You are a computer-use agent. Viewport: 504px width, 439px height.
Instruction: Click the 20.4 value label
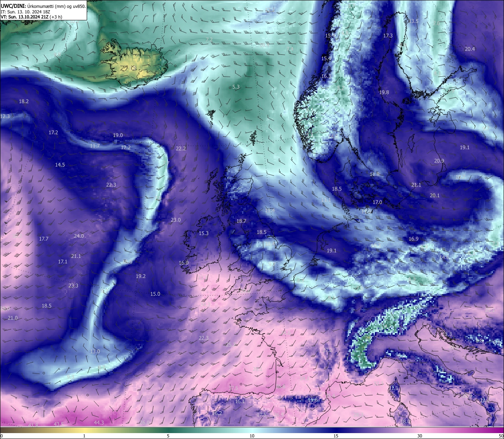coord(470,49)
